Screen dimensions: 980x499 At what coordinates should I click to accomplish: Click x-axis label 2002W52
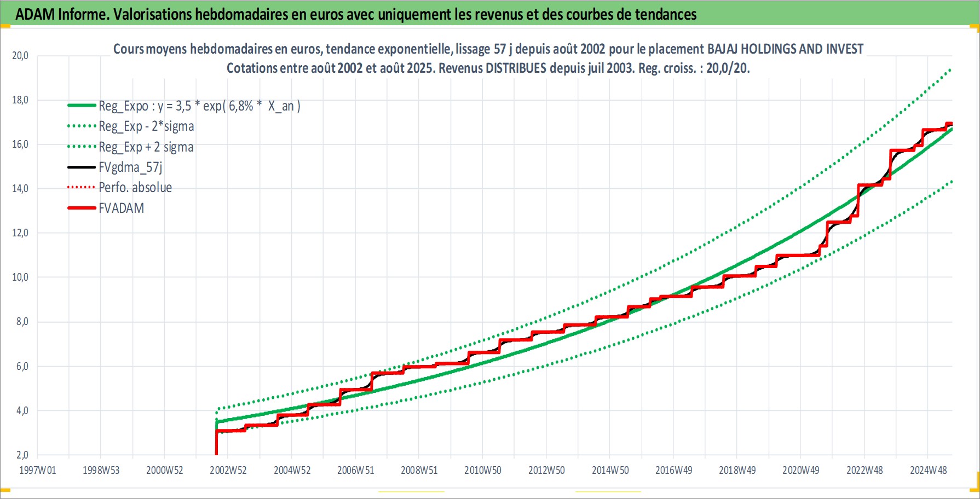228,471
